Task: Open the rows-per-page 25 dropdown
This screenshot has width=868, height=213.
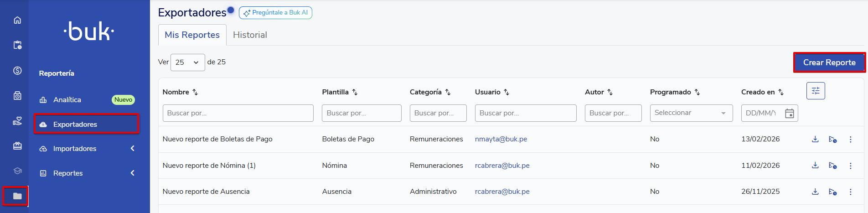Action: tap(187, 62)
